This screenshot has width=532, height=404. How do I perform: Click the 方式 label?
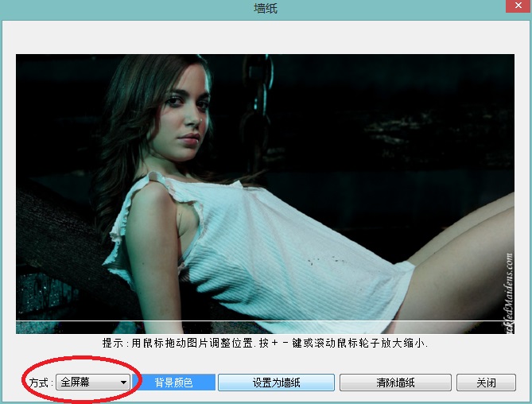[40, 383]
